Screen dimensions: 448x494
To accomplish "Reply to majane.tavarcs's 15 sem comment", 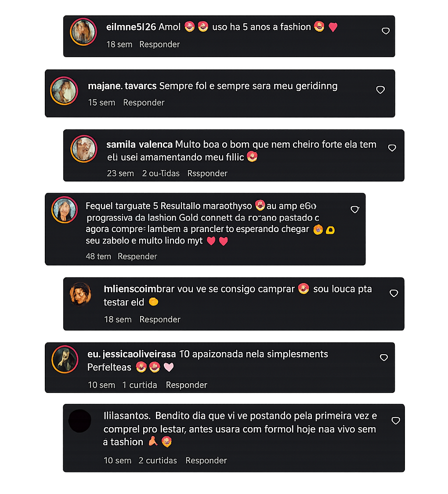I will (x=144, y=102).
